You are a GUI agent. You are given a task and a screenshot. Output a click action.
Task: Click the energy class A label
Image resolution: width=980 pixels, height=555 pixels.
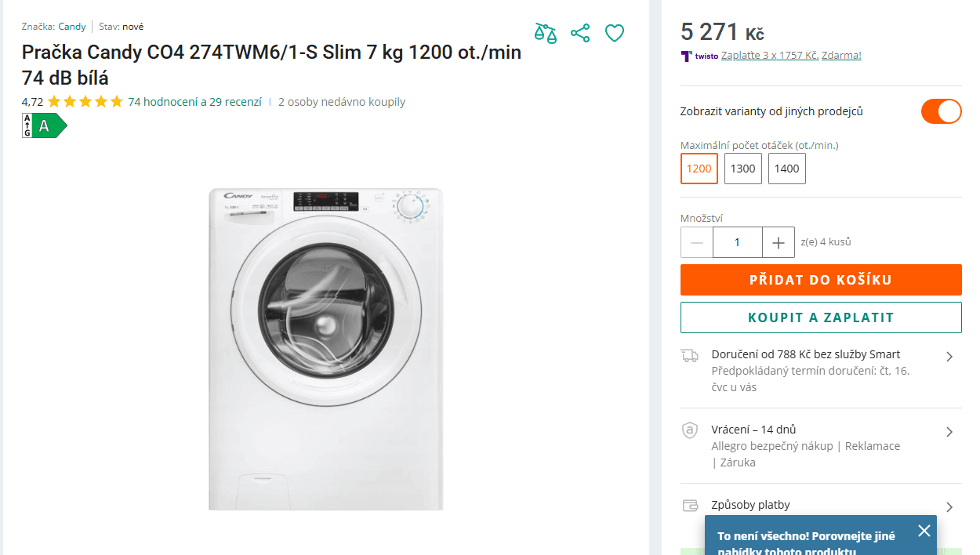click(x=45, y=125)
